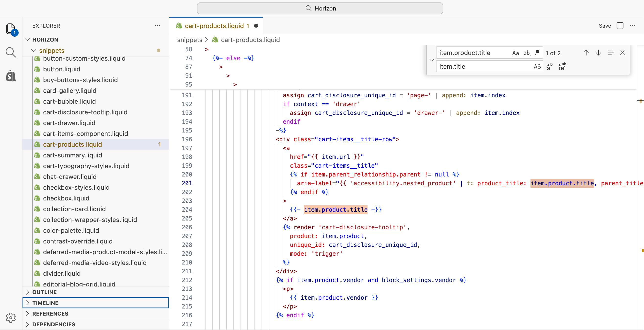Toggle find in selection

pos(610,53)
